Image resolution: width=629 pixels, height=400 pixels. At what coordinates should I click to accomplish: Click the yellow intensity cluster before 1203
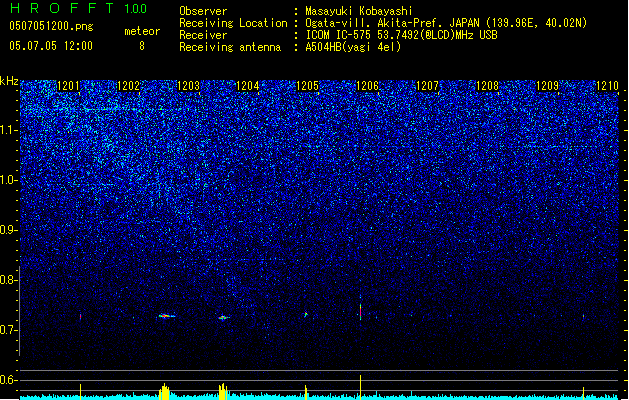tap(164, 391)
